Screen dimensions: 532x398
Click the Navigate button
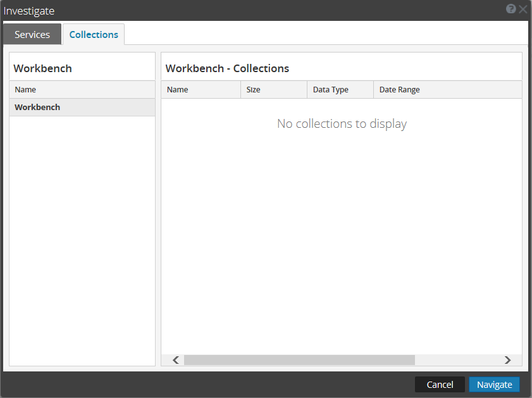pos(494,384)
